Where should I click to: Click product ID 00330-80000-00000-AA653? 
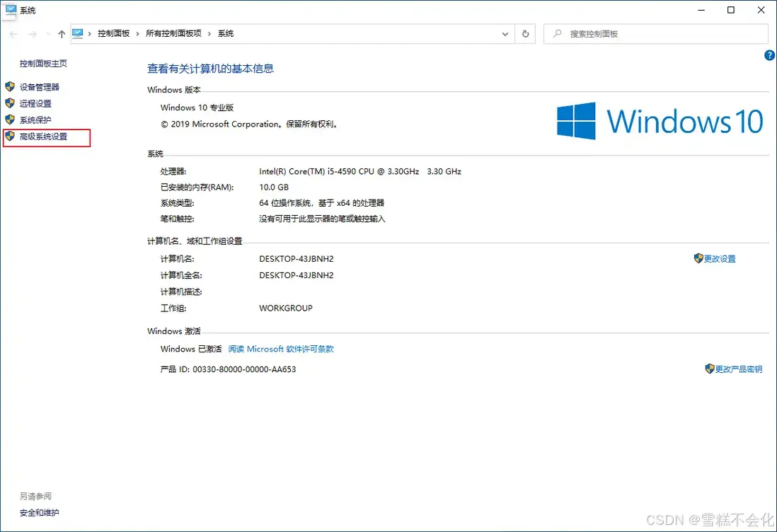pyautogui.click(x=244, y=369)
